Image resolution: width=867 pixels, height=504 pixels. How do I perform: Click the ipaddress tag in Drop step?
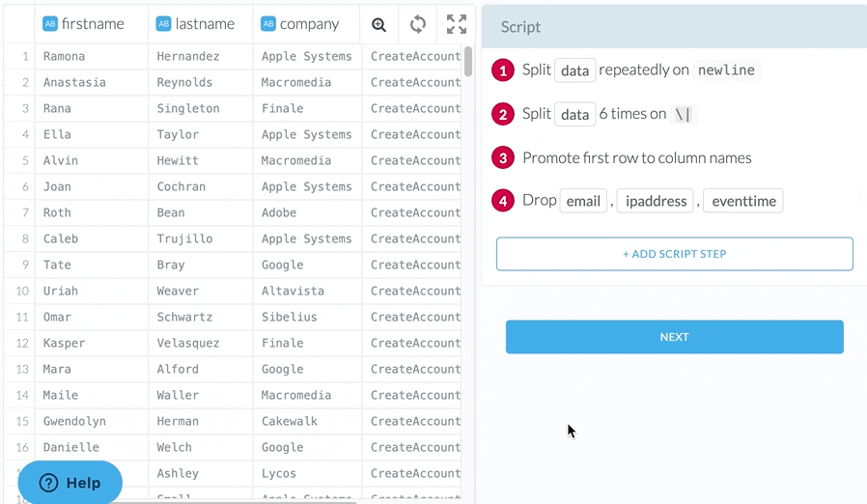click(656, 201)
